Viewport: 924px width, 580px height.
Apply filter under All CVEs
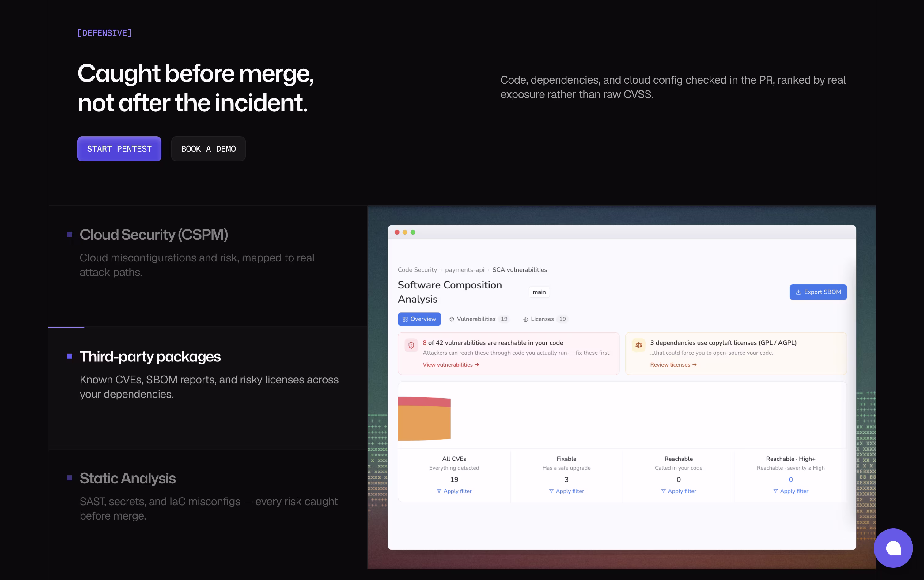click(454, 491)
